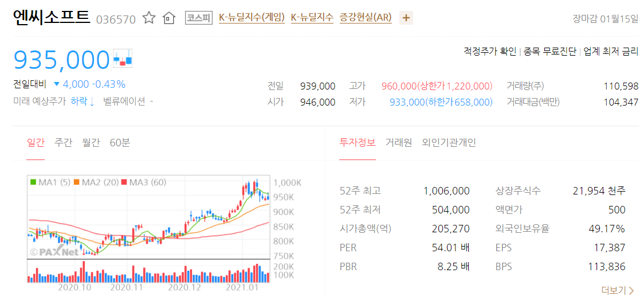The height and width of the screenshot is (304, 644).
Task: Click the 코스피 market badge
Action: (199, 18)
